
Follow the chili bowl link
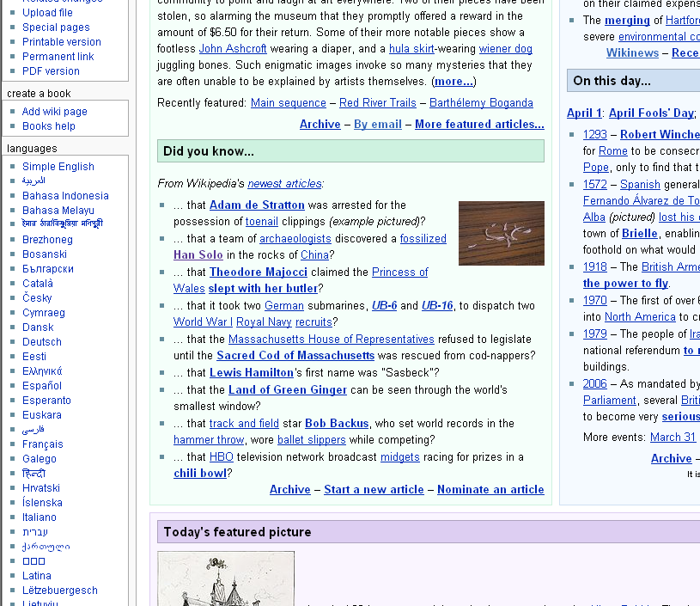click(x=200, y=473)
